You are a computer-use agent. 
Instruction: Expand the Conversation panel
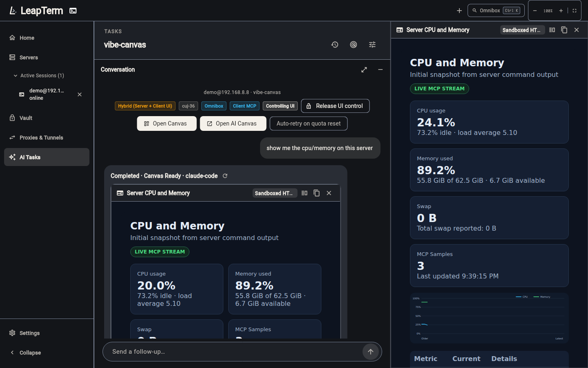click(364, 70)
